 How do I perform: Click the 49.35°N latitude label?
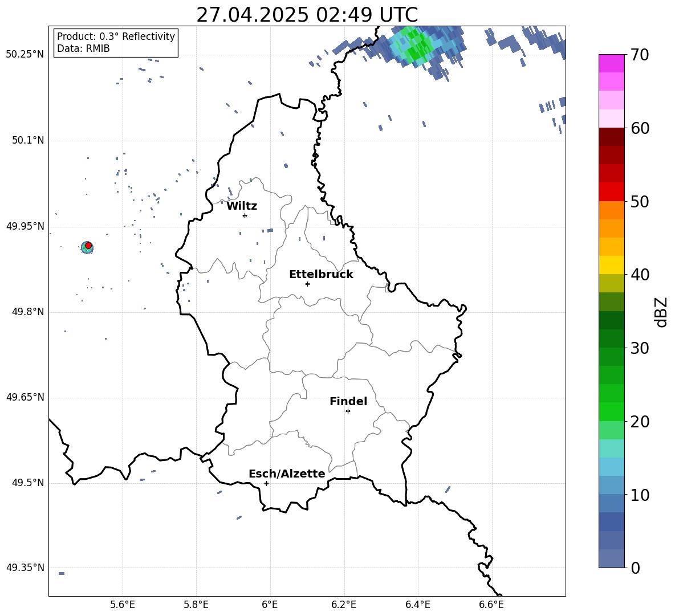tap(25, 568)
